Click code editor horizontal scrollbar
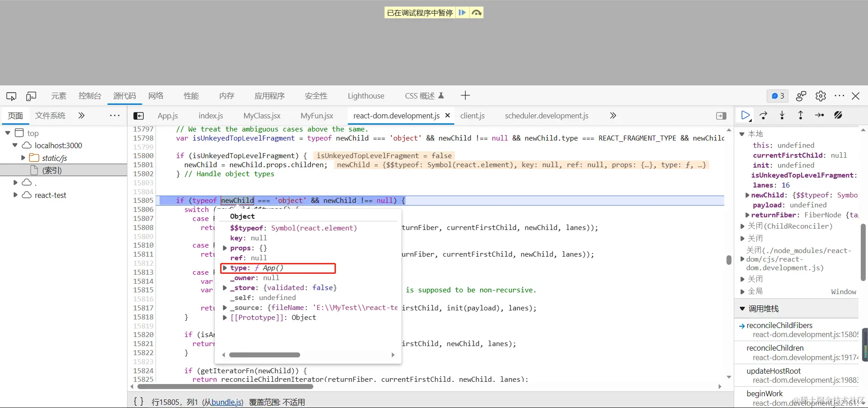This screenshot has width=868, height=408. (x=225, y=386)
